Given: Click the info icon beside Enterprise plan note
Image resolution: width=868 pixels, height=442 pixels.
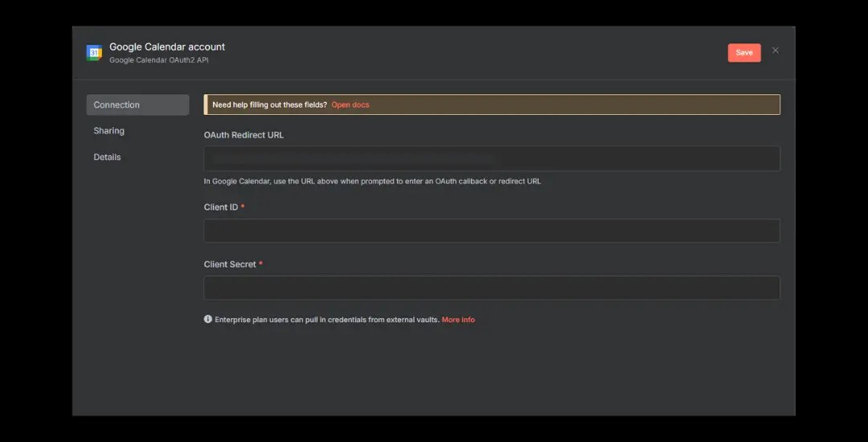Looking at the screenshot, I should [x=208, y=319].
